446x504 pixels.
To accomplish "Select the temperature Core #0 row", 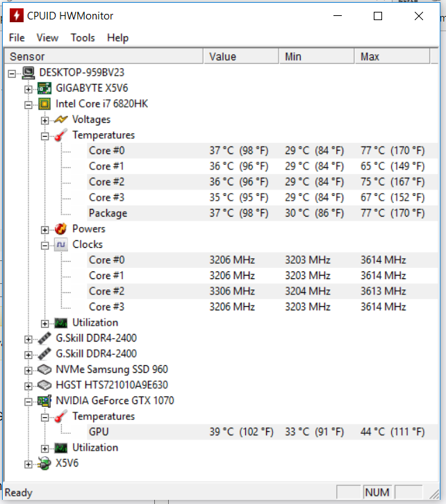I will [262, 151].
